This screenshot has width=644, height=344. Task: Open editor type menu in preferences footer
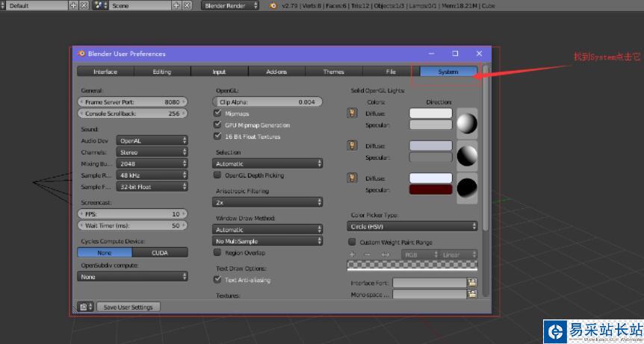pyautogui.click(x=85, y=307)
